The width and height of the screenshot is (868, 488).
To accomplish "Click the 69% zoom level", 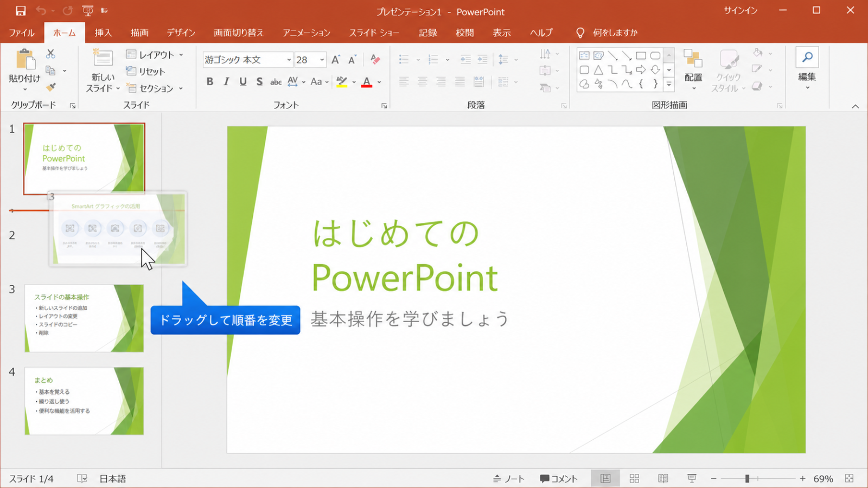I will [823, 479].
